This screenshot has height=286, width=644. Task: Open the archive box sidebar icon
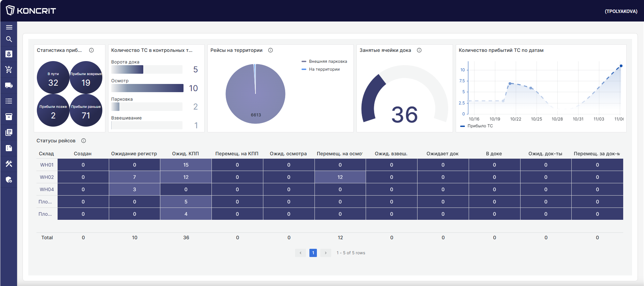pos(9,117)
